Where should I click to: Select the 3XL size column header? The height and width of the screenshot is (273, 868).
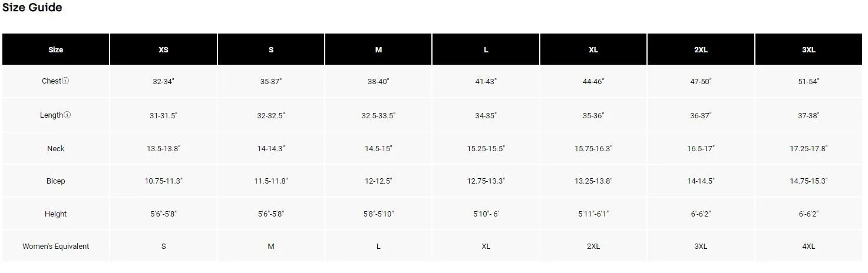click(x=808, y=49)
